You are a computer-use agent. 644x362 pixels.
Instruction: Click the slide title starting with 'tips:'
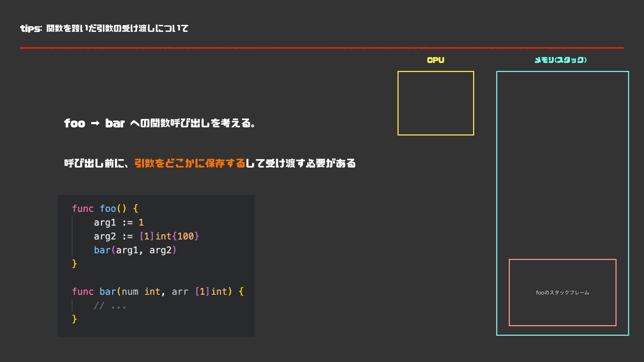pyautogui.click(x=104, y=28)
